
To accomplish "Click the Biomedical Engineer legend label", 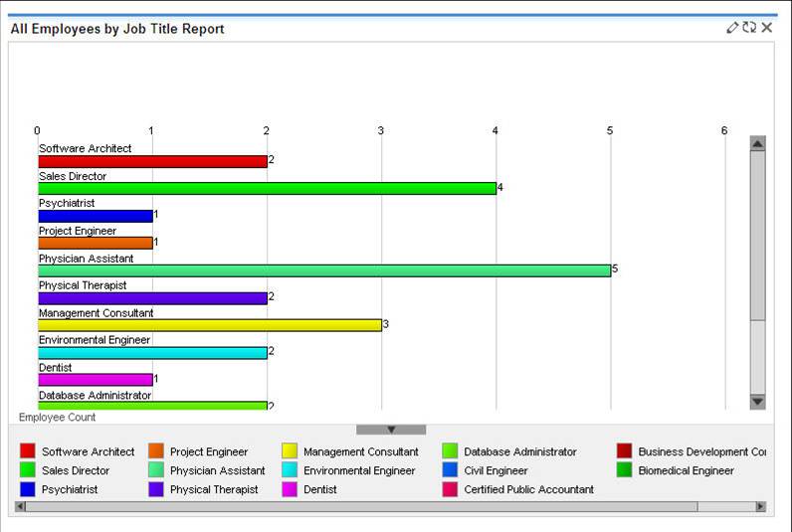I will coord(686,470).
